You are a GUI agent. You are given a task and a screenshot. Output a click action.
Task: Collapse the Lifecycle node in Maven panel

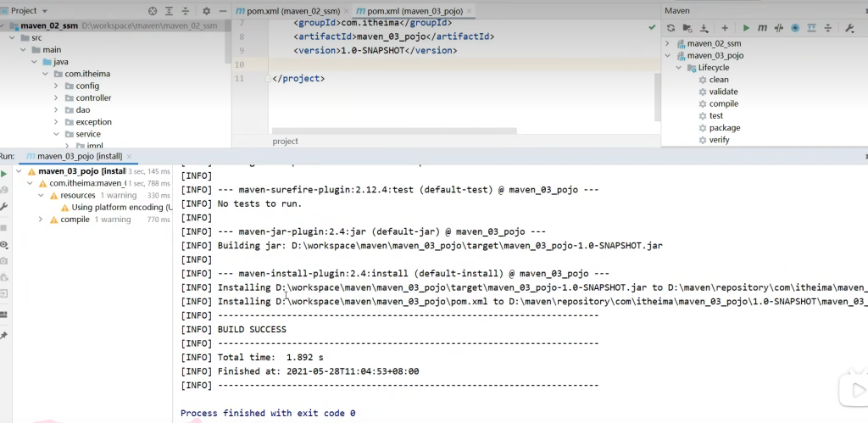679,68
